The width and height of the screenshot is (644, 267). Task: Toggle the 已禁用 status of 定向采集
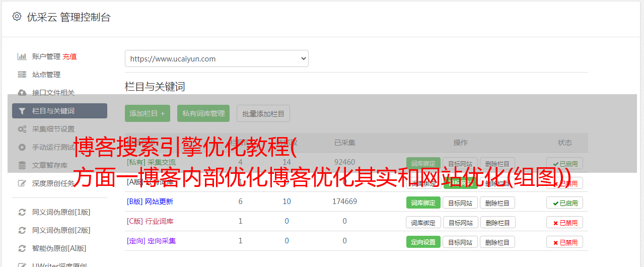tap(565, 242)
